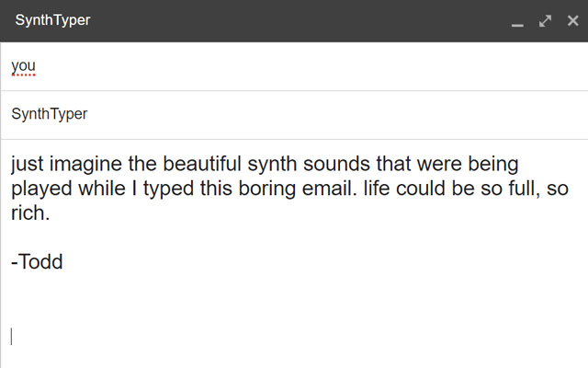Click the word "sounds" in the email body
Image resolution: width=588 pixels, height=368 pixels.
coord(361,166)
